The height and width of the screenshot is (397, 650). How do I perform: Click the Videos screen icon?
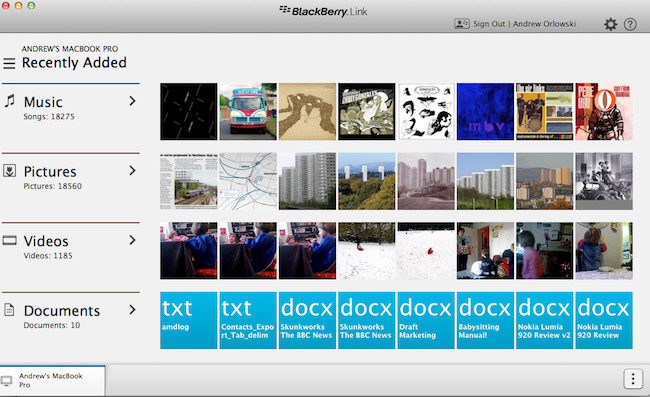[x=10, y=240]
